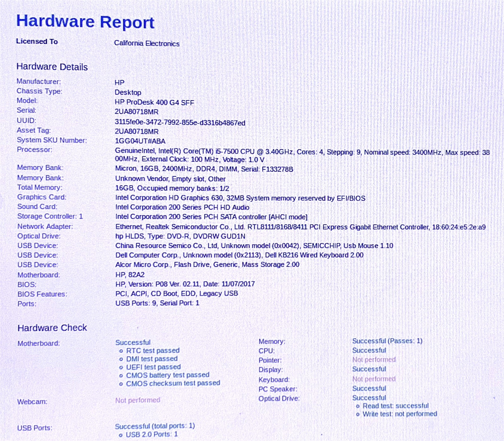504x441 pixels.
Task: Select the Display check Successful result
Action: click(x=369, y=369)
